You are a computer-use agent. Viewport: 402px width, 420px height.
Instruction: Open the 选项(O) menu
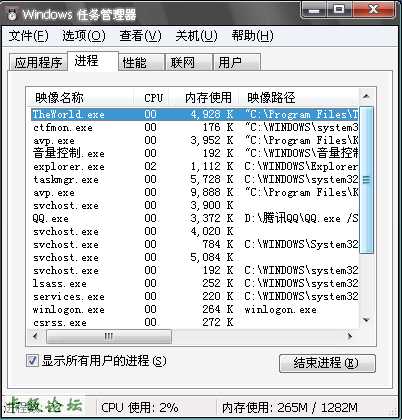coord(84,36)
